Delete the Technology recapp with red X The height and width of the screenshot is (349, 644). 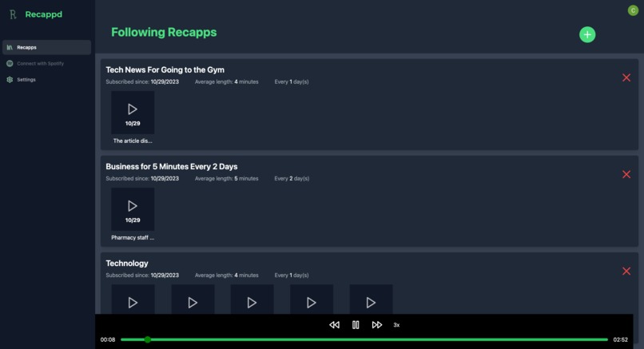point(626,271)
